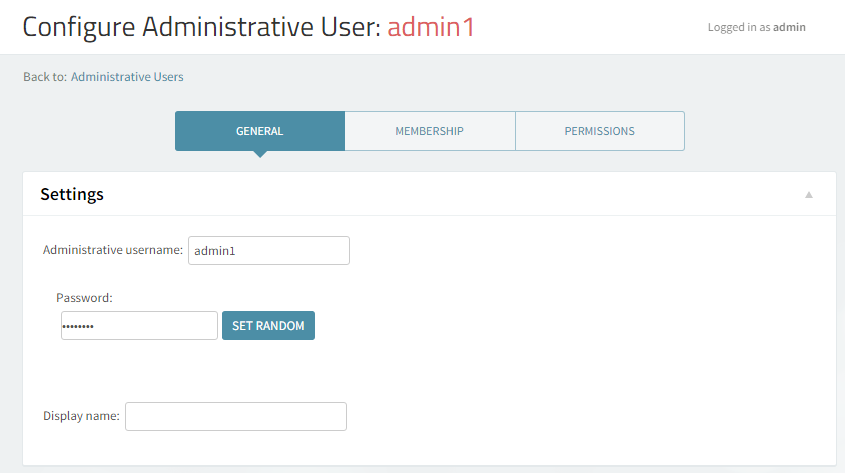Open the Permissions tab

point(599,131)
